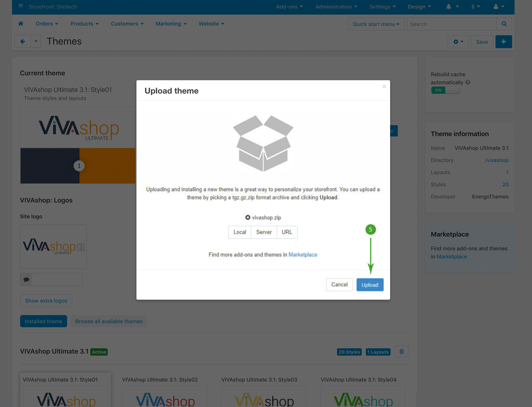This screenshot has height=407, width=532.
Task: Click the comment icon under site logo
Action: [26, 279]
